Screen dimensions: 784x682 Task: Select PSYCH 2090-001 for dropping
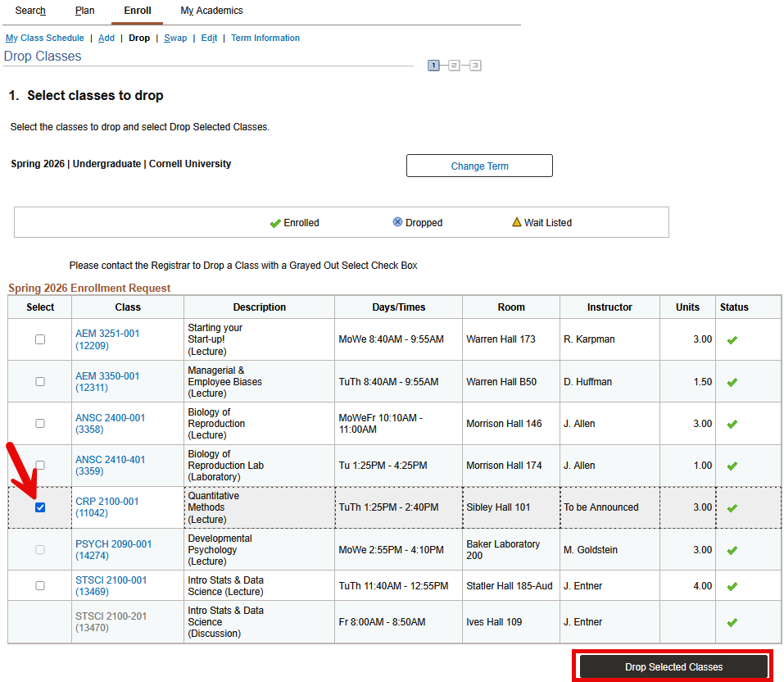39,549
